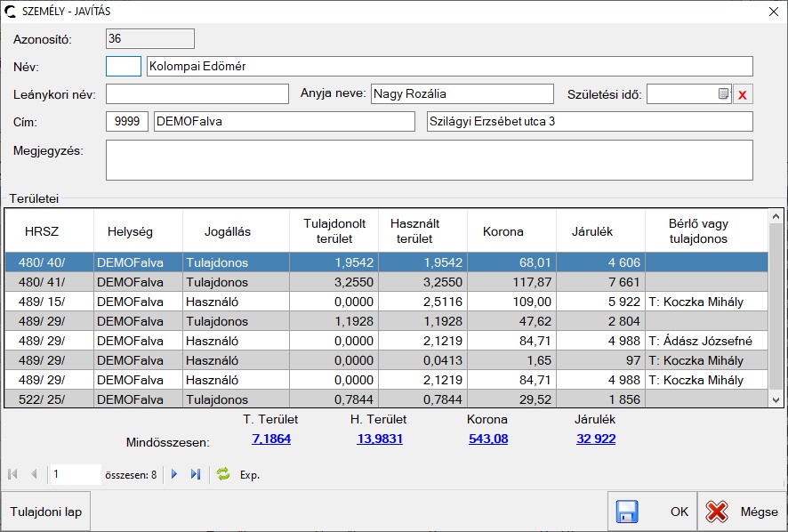Click the next page arrow
This screenshot has width=788, height=532.
pos(174,474)
